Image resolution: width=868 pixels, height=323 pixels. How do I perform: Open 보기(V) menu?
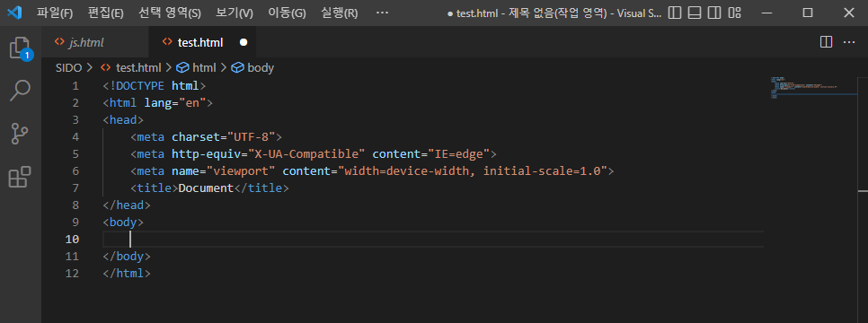point(235,13)
